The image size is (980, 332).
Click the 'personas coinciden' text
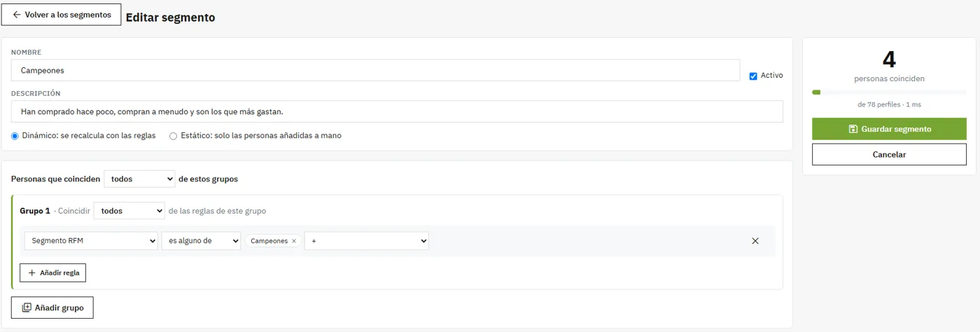tap(889, 78)
